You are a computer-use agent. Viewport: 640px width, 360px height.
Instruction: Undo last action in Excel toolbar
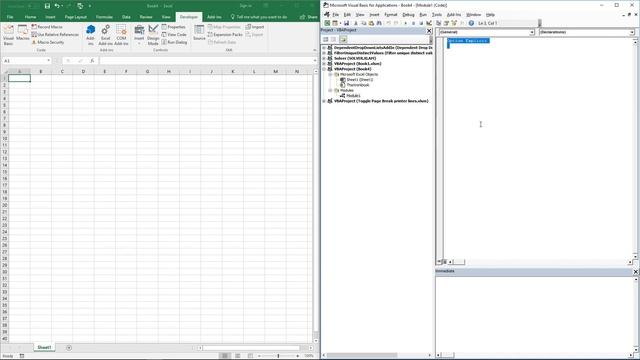(x=57, y=6)
